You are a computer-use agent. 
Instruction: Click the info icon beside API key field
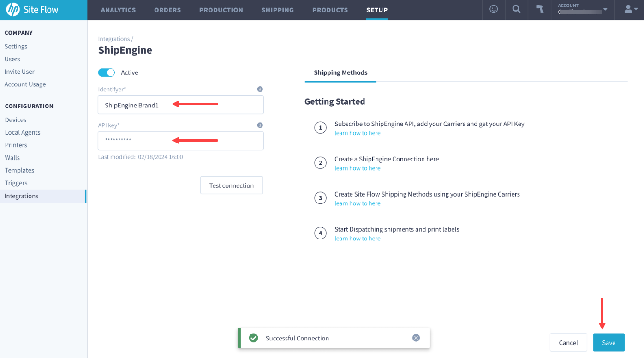(x=260, y=125)
